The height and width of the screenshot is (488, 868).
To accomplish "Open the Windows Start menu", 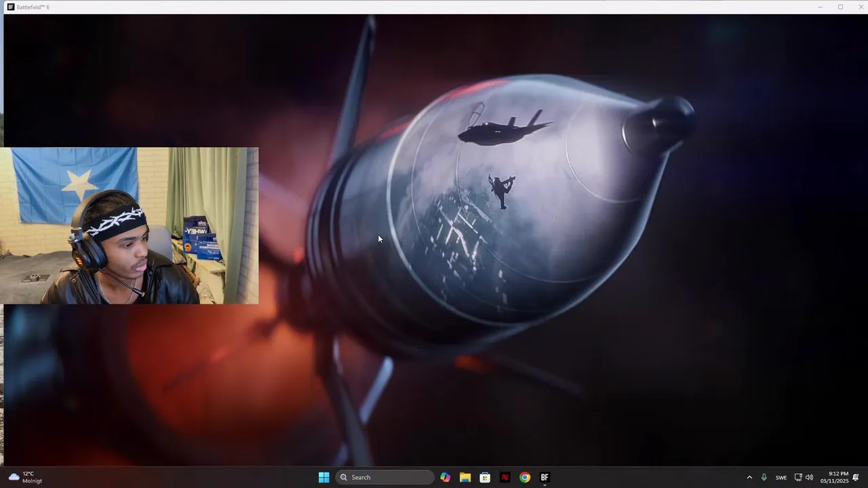I will pos(323,477).
